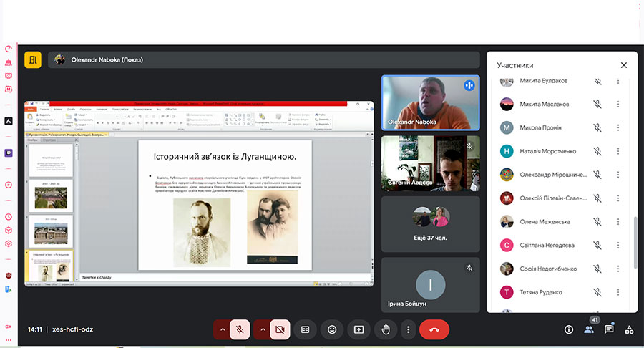This screenshot has height=348, width=644.
Task: Open more options for Тетяна Руденко
Action: [618, 292]
